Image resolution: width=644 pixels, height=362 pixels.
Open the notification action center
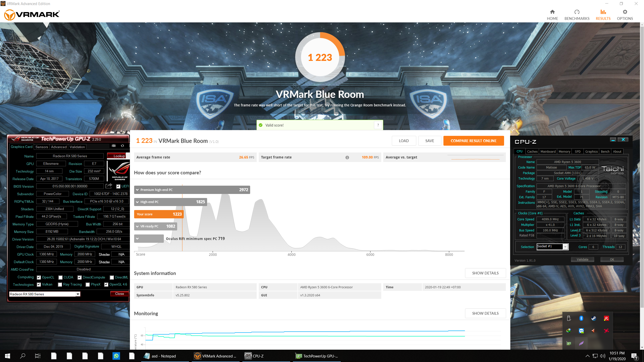(634, 356)
